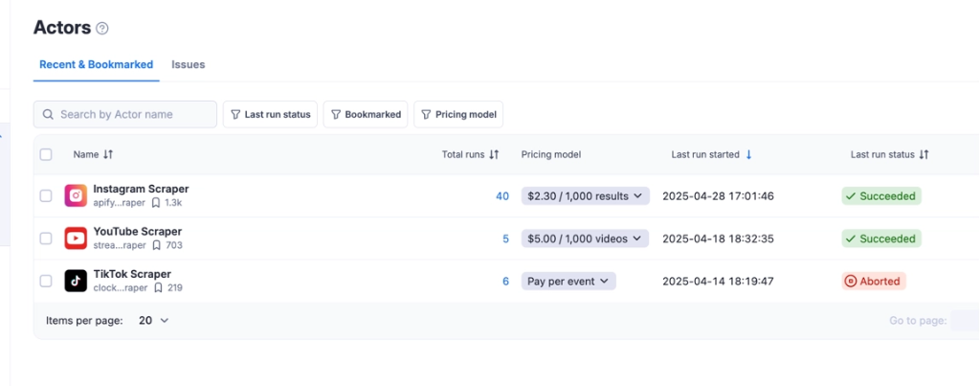Switch to the Issues tab

[x=189, y=64]
